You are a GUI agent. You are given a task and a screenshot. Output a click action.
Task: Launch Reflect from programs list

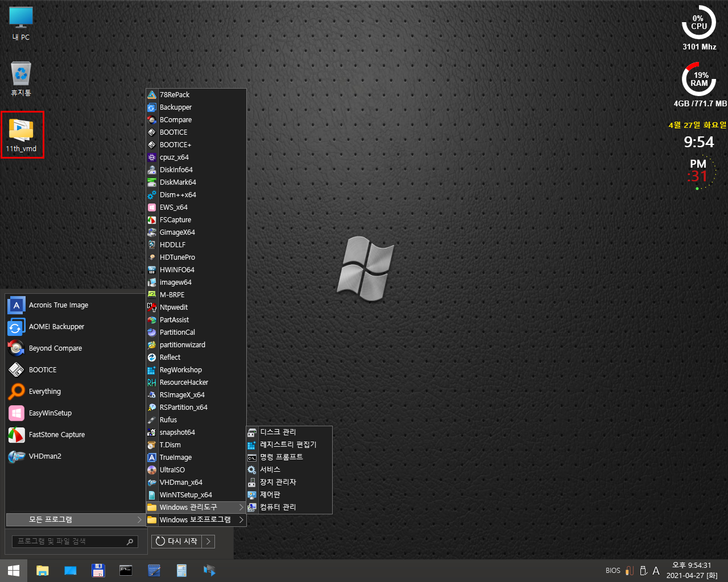[196, 357]
